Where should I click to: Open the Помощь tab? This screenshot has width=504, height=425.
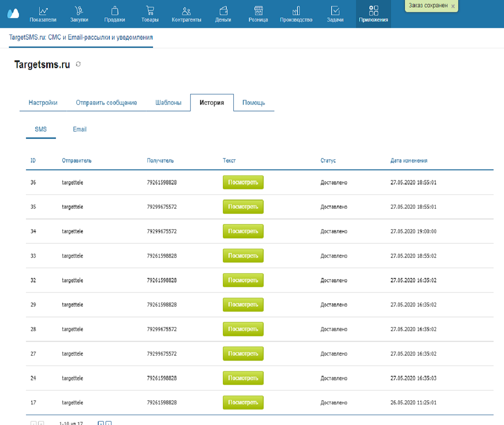point(254,103)
